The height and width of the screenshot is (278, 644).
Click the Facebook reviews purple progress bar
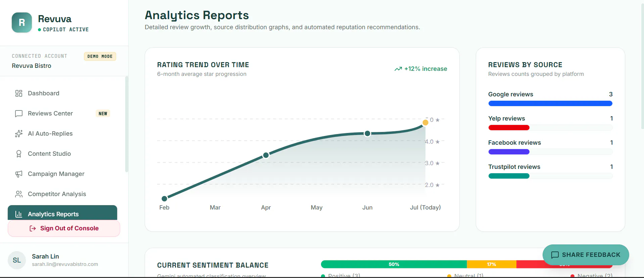[x=509, y=152]
